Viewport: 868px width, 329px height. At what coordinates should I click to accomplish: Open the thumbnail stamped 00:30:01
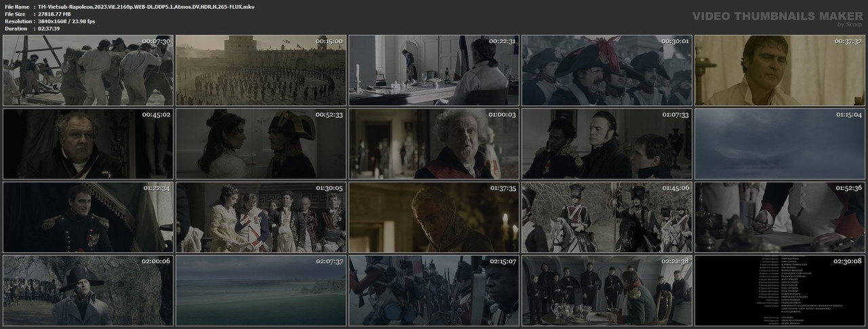point(607,70)
